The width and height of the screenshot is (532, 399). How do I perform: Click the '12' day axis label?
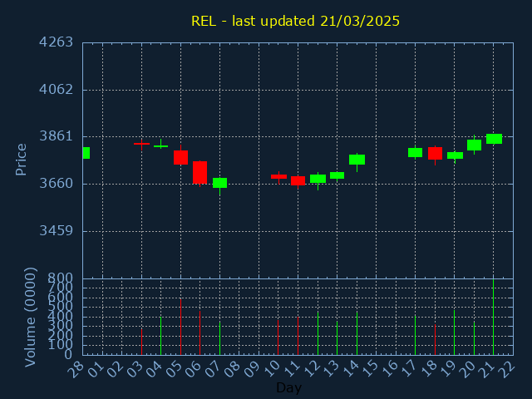(311, 369)
